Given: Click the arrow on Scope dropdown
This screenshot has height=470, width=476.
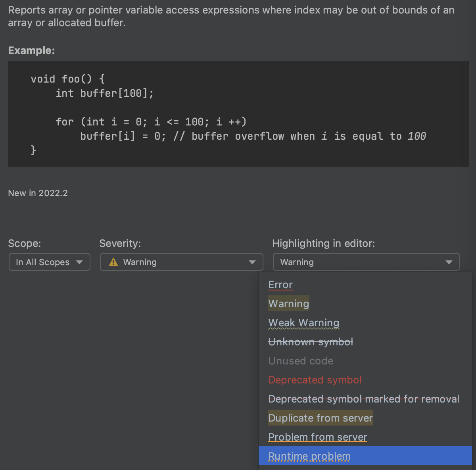Looking at the screenshot, I should (79, 262).
